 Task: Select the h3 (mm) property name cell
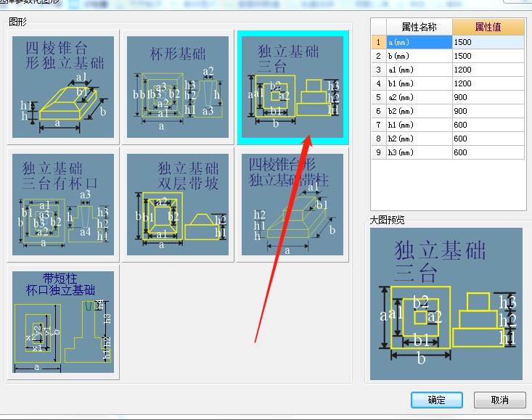coord(420,152)
